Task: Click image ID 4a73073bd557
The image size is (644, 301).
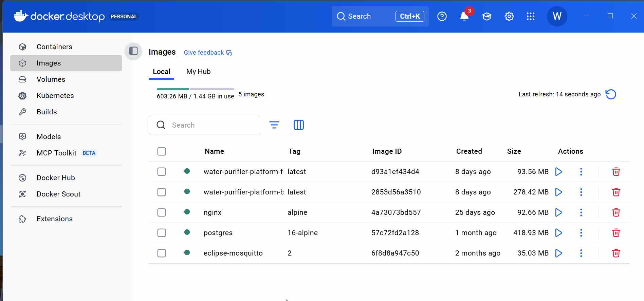Action: pos(396,212)
